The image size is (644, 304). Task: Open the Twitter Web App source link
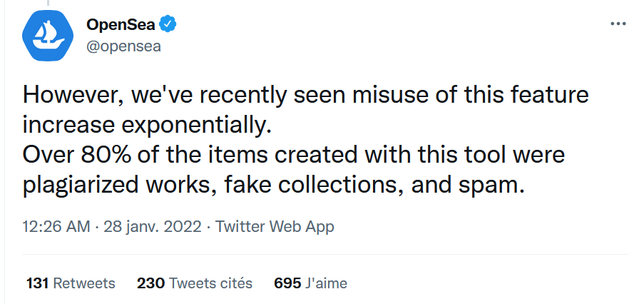pos(275,227)
